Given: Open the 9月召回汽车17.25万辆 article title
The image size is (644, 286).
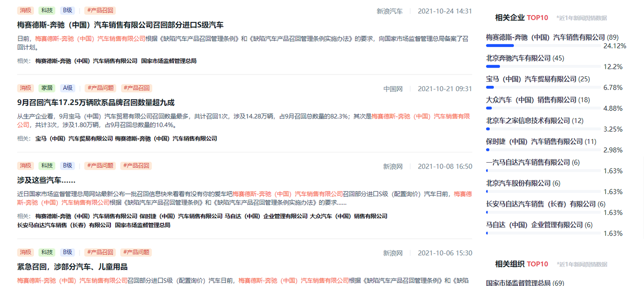Looking at the screenshot, I should (96, 102).
